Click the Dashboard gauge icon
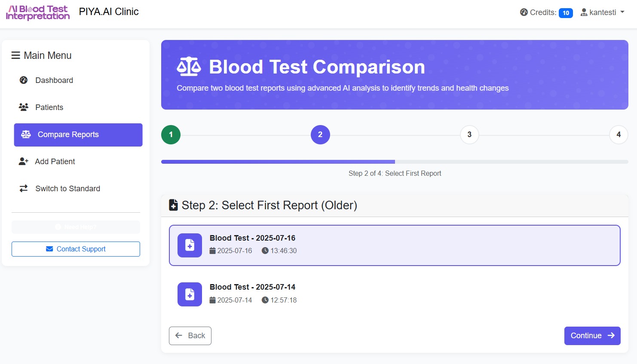637x364 pixels. point(24,80)
